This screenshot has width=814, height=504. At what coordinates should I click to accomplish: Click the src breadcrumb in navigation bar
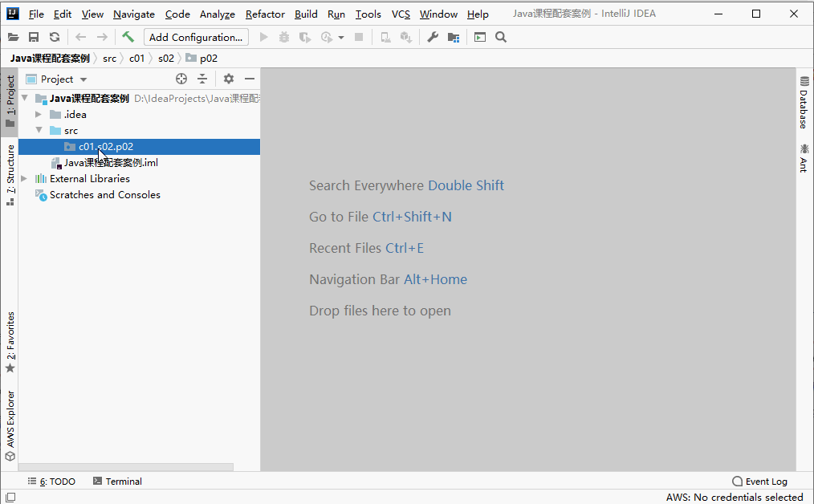tap(109, 59)
